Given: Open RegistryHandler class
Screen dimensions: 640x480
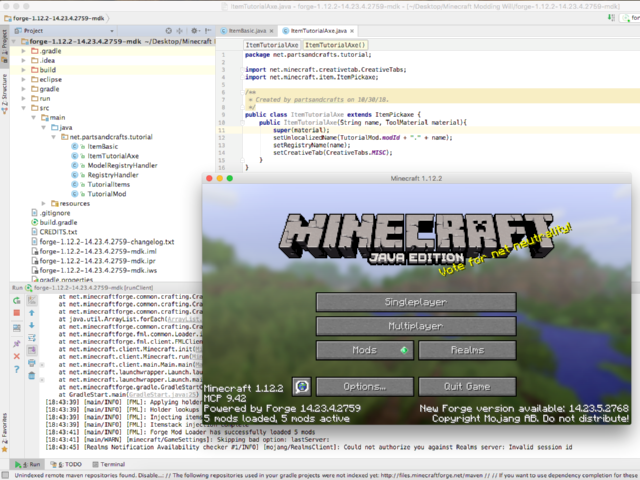Looking at the screenshot, I should (x=113, y=175).
